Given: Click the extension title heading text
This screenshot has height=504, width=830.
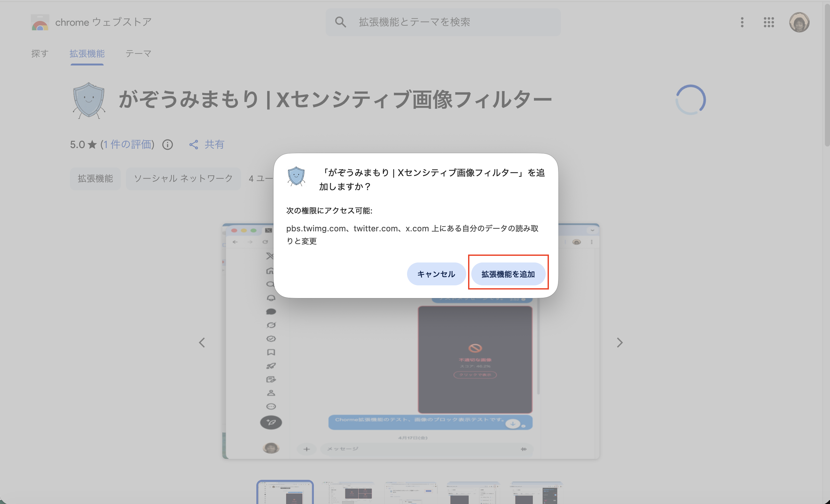Looking at the screenshot, I should 335,100.
